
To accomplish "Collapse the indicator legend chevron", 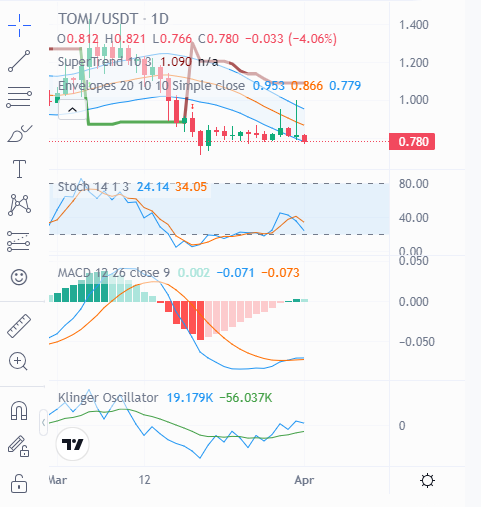I will pyautogui.click(x=72, y=109).
